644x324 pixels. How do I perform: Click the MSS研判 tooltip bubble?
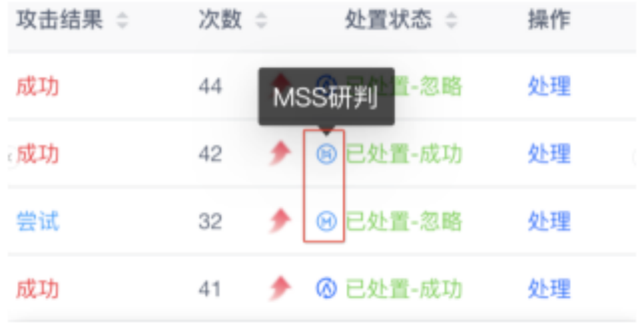click(327, 97)
